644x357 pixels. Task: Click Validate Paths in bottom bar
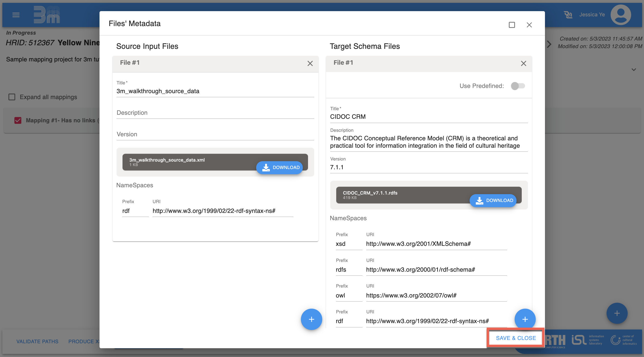37,342
